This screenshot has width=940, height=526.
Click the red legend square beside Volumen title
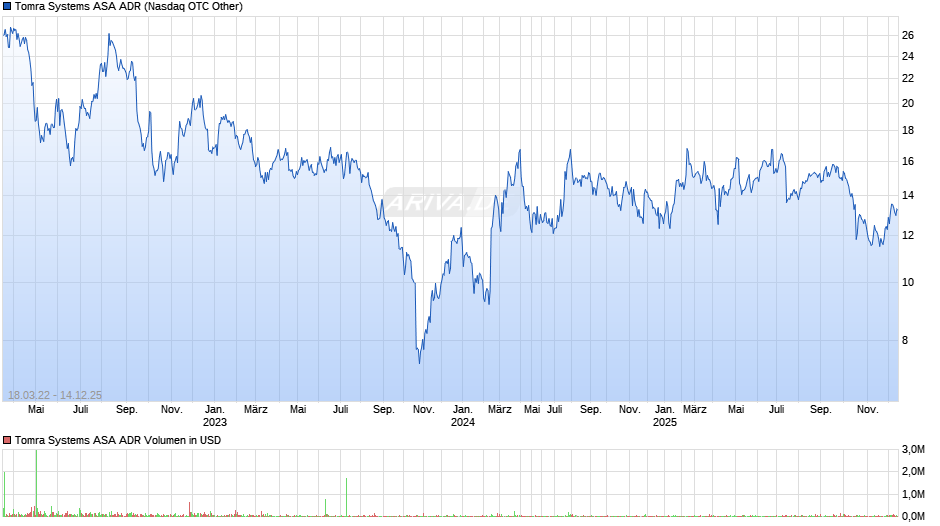(x=7, y=440)
